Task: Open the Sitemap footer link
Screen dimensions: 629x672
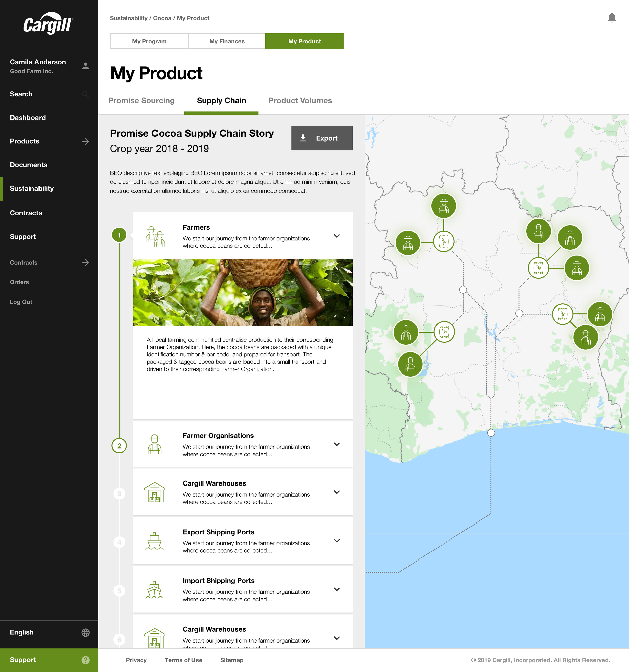Action: point(232,660)
